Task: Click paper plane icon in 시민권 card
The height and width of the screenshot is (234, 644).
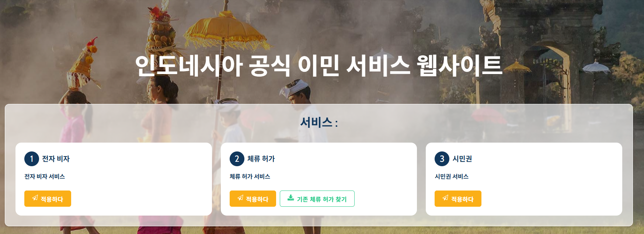Action: click(445, 198)
